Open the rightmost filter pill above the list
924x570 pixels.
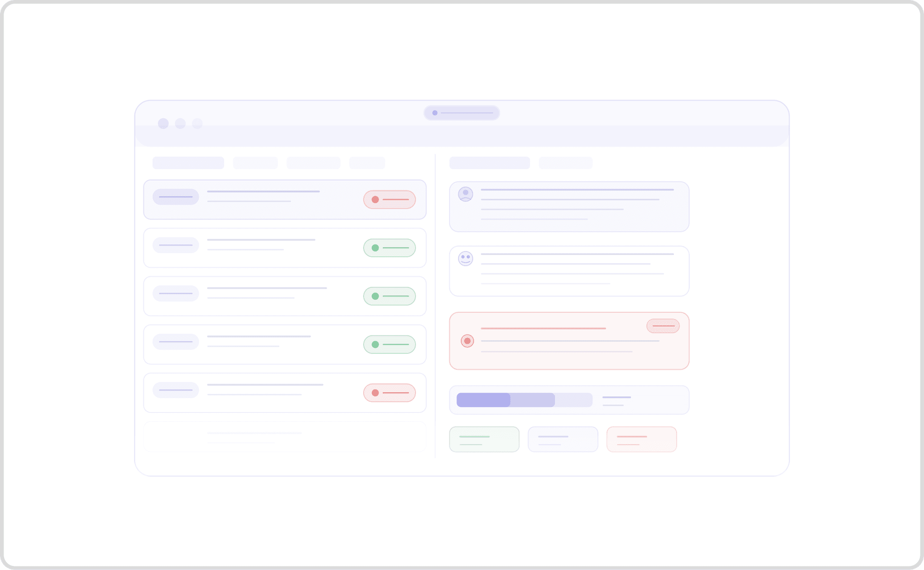[367, 162]
